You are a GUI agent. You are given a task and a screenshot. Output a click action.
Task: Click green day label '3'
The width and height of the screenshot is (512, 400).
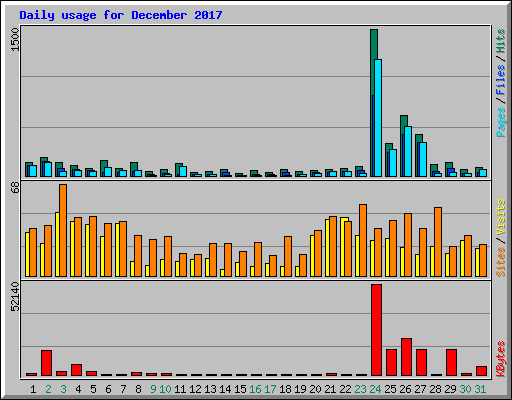pos(63,389)
